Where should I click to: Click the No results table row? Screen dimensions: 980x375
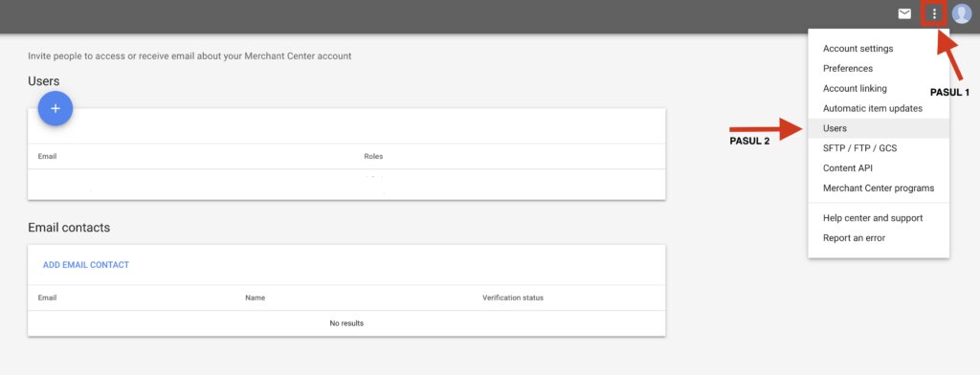tap(346, 323)
